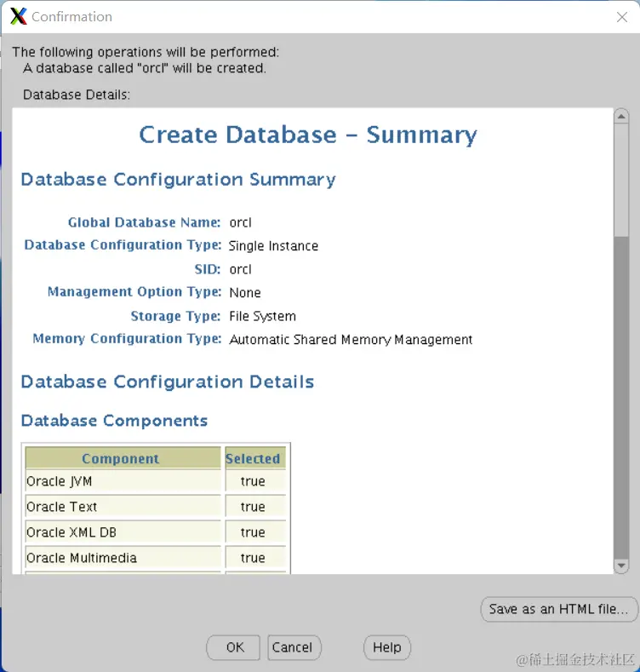Click the Storage Type label
Image resolution: width=640 pixels, height=672 pixels.
click(x=175, y=316)
